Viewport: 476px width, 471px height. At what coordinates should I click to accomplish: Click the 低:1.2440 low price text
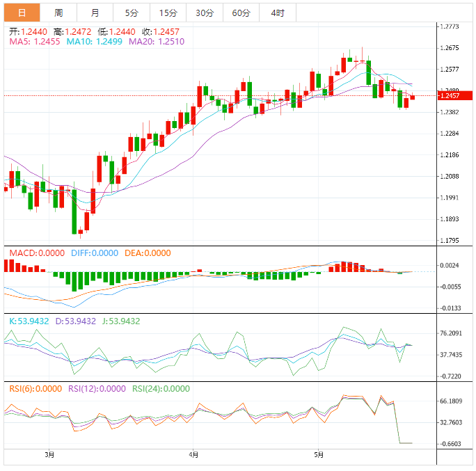point(117,31)
